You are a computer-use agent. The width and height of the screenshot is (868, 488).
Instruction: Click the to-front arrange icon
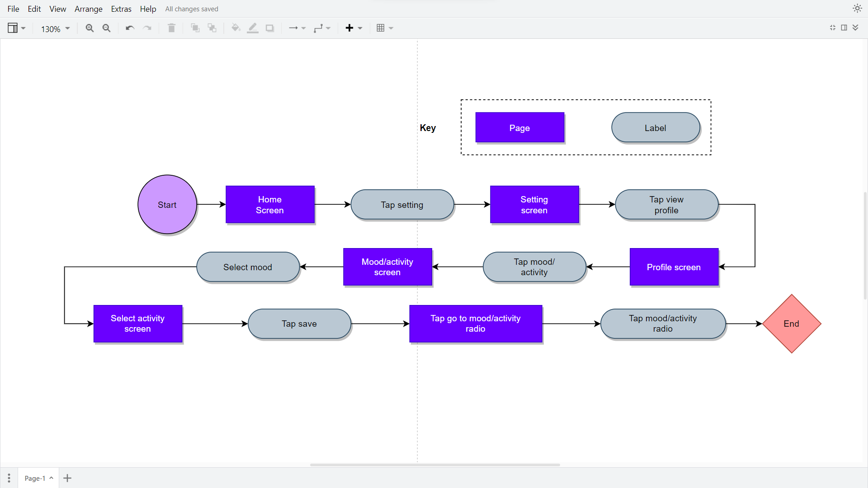coord(195,28)
